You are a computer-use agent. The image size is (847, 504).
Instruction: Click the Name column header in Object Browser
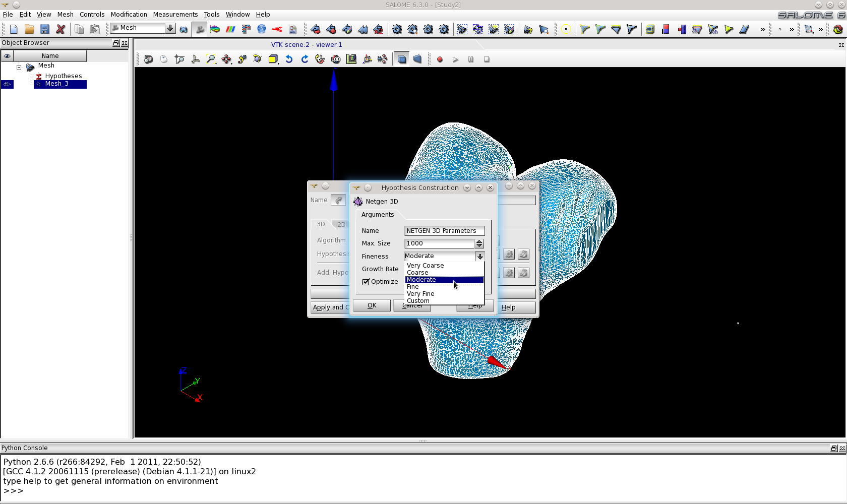pyautogui.click(x=50, y=56)
